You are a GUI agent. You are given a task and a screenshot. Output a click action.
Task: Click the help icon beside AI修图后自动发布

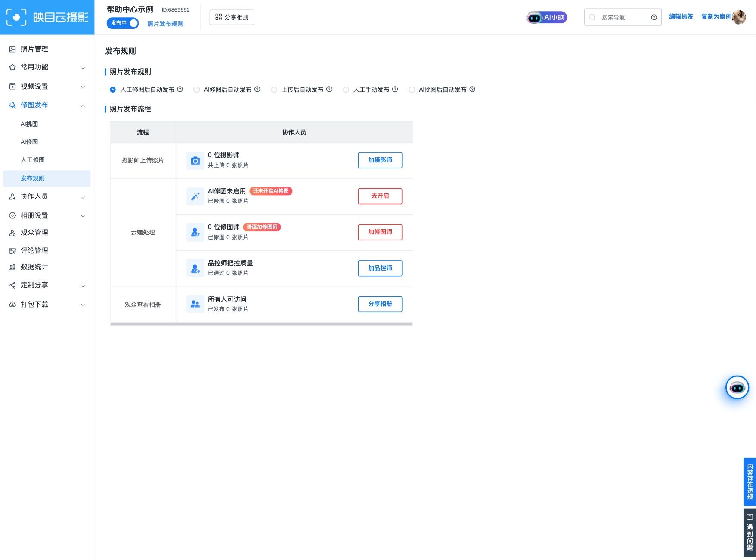click(x=257, y=89)
